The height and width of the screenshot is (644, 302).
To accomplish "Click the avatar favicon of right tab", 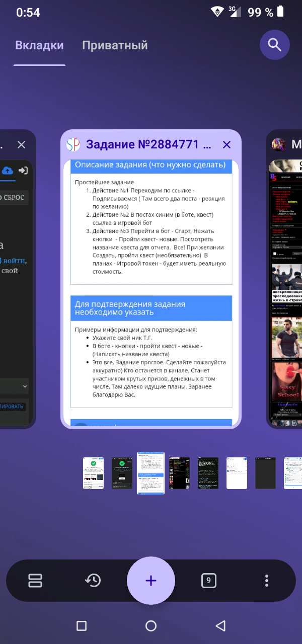I will [279, 145].
